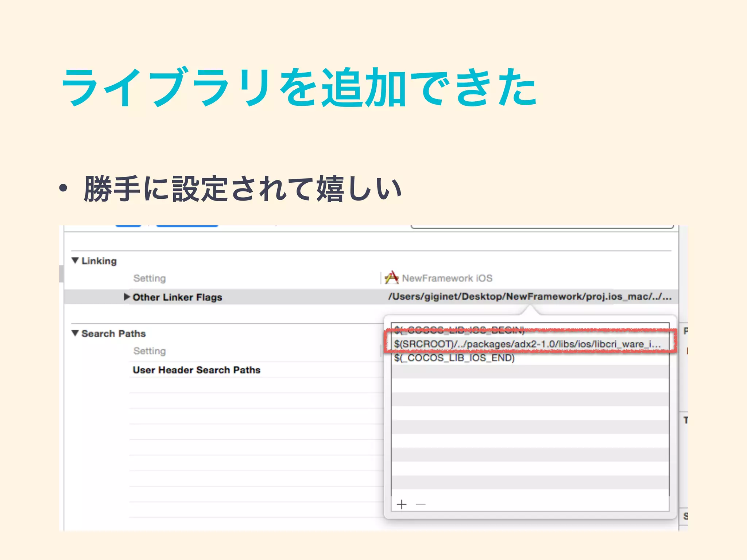
Task: Select the $(_COCOS_LIB_IOS_END) entry
Action: pos(454,358)
